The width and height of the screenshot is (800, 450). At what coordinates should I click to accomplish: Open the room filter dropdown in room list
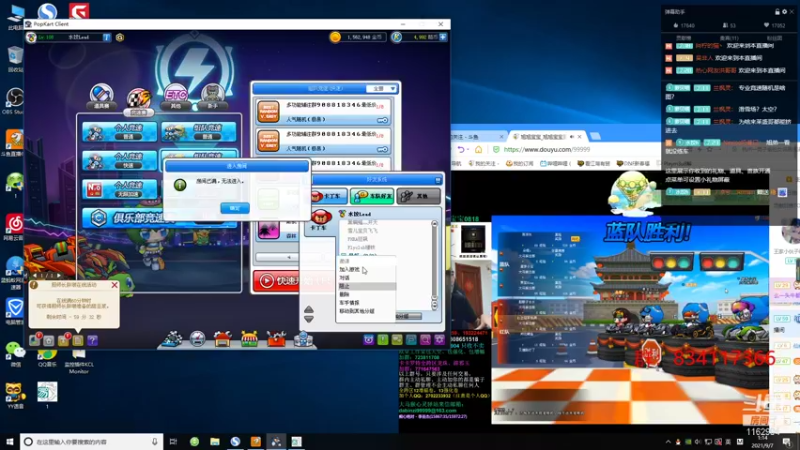point(382,88)
